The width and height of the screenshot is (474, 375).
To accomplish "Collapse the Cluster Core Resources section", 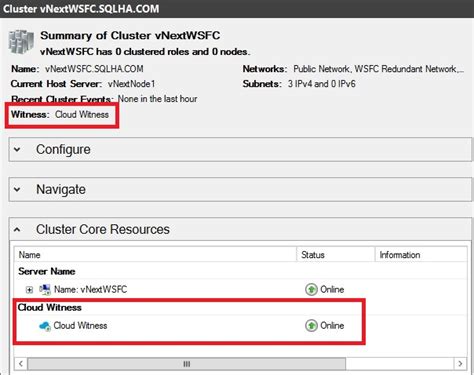I will 17,230.
